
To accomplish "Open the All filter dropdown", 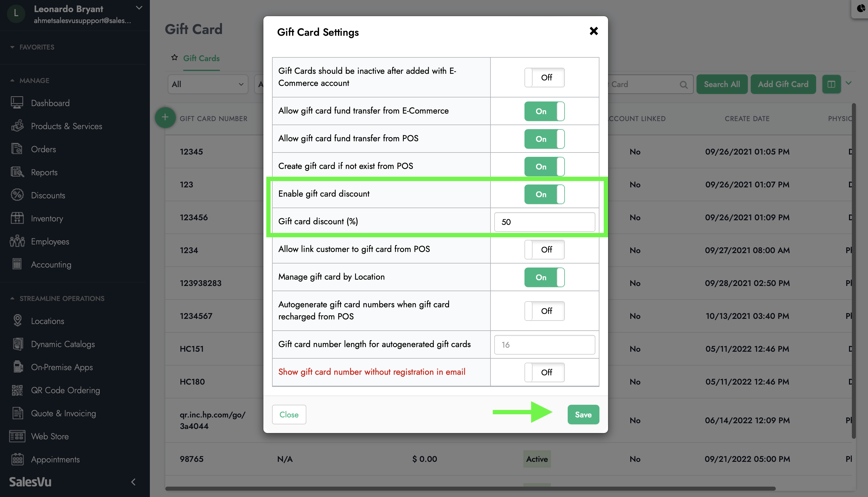I will click(208, 84).
